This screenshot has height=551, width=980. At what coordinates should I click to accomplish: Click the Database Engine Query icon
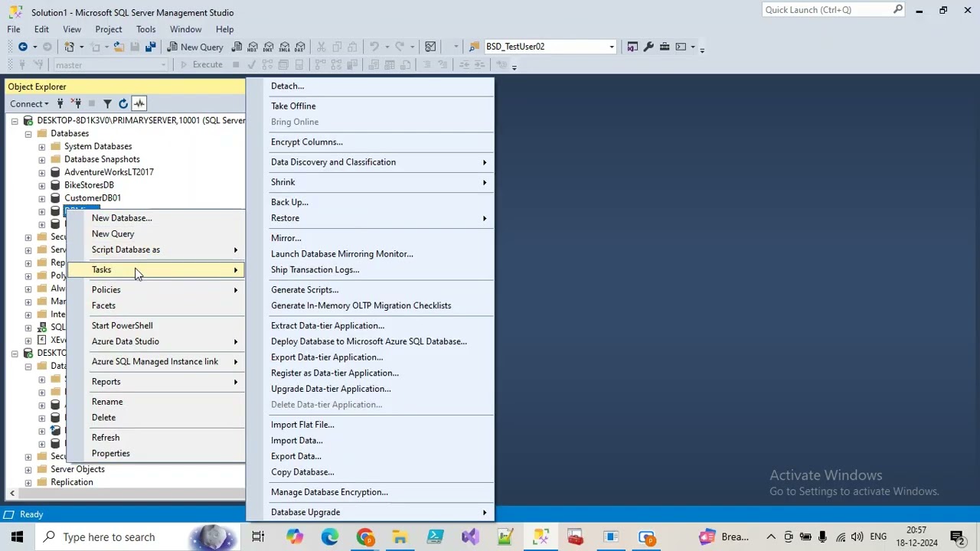tap(237, 47)
